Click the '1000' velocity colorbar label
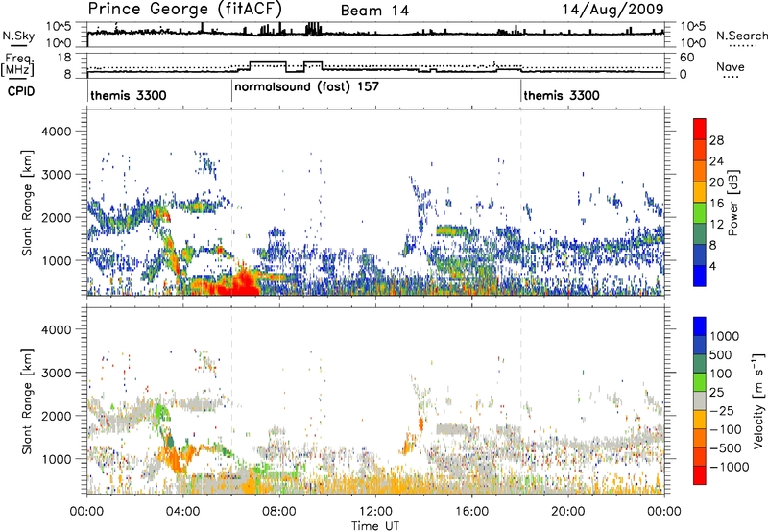The image size is (768, 532). (x=725, y=336)
